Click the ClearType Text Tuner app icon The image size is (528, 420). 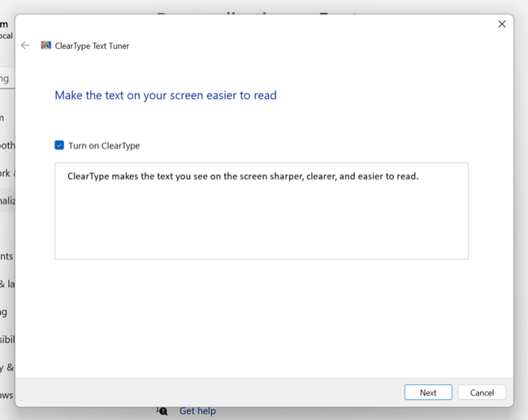tap(46, 45)
